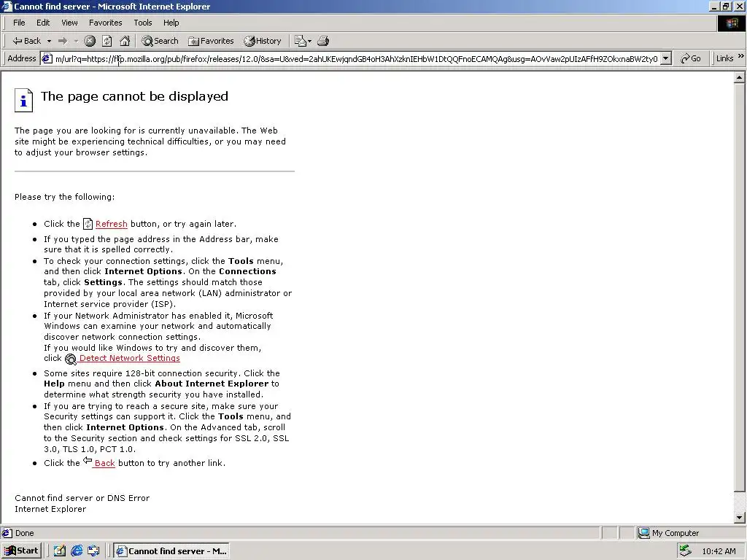Click the My Computer zone status icon
The height and width of the screenshot is (560, 747).
click(x=643, y=533)
